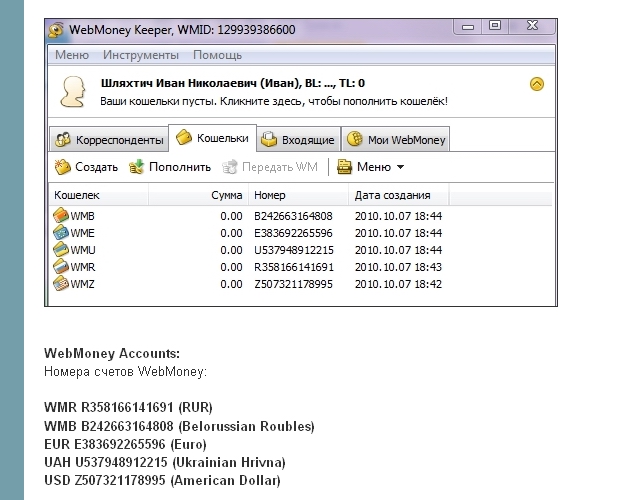Open the Помощь menu
Screen dimensions: 634x500
tap(217, 55)
